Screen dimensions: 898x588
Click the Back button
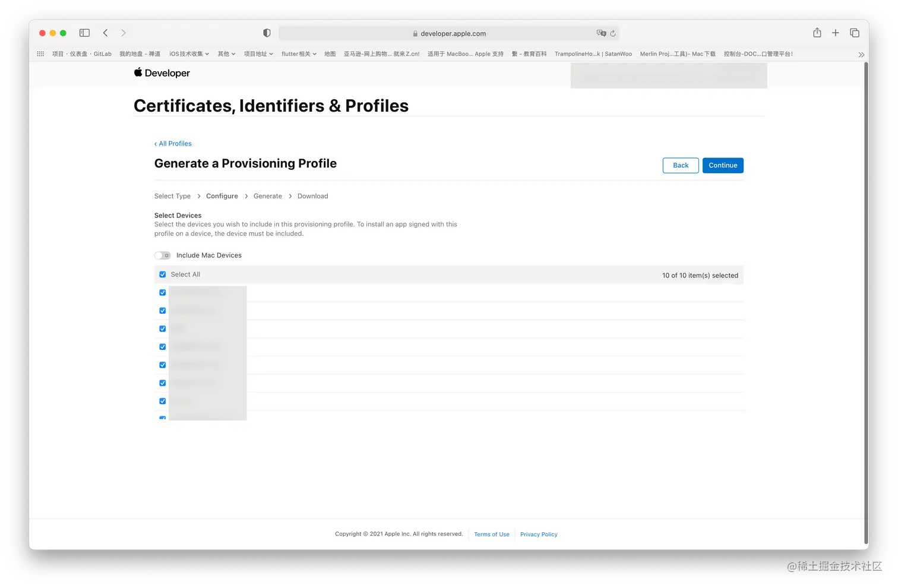click(x=681, y=166)
